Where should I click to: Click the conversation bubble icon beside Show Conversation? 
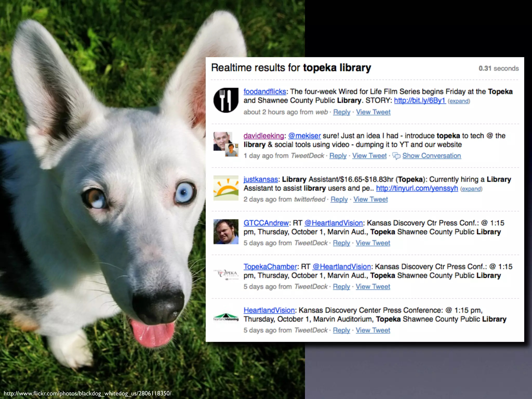point(396,156)
